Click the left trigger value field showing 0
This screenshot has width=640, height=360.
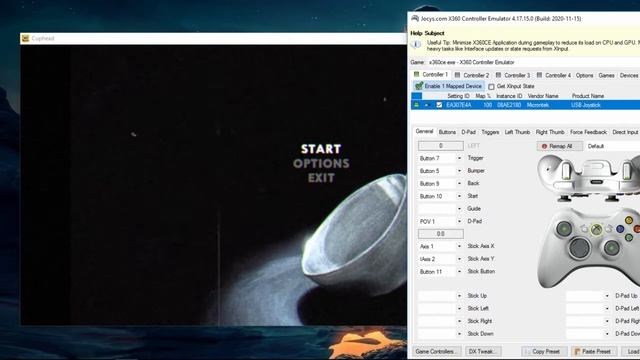[440, 146]
